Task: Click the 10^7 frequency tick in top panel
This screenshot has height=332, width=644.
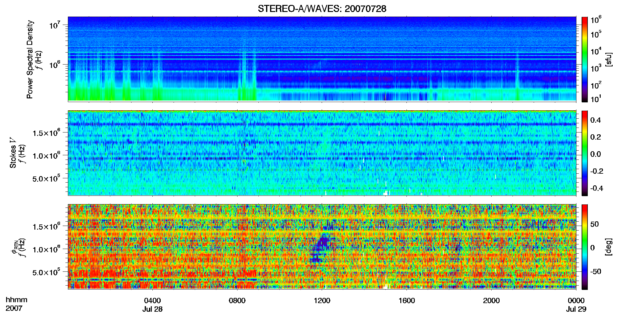Action: (54, 25)
